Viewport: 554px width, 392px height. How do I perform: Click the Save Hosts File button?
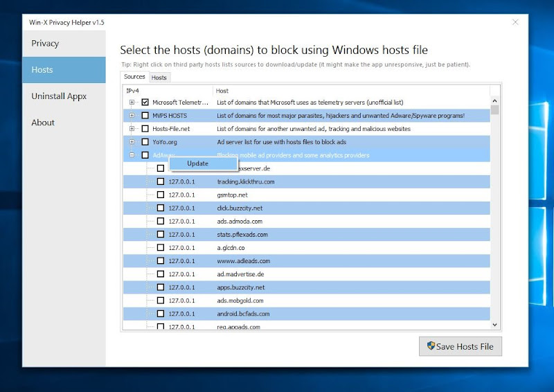(x=460, y=346)
